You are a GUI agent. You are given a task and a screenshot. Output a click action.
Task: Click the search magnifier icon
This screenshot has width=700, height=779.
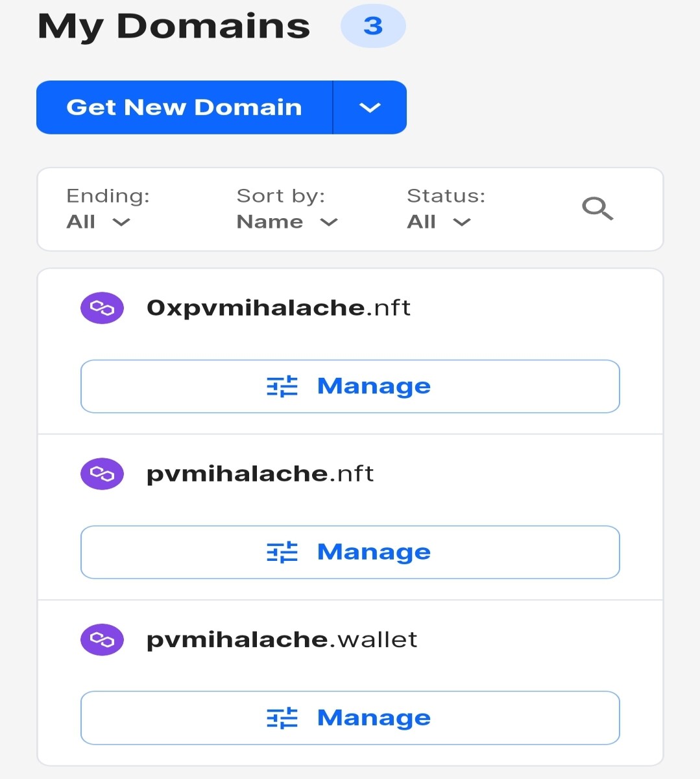click(x=597, y=209)
